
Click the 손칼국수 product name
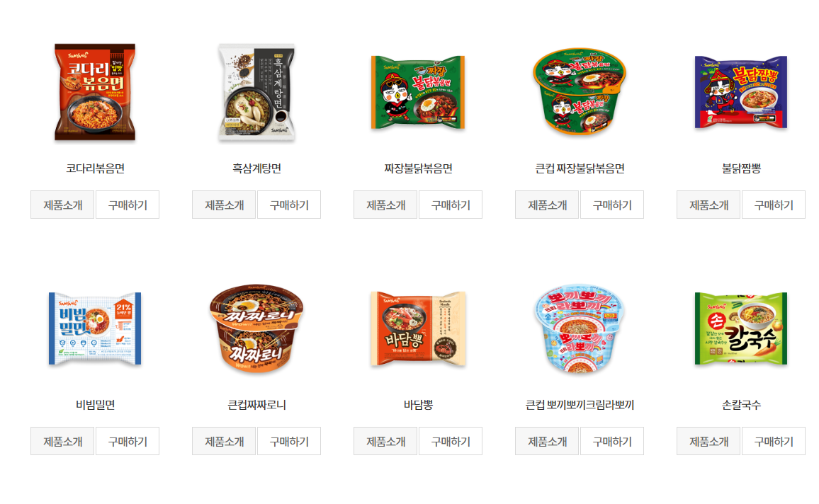pyautogui.click(x=741, y=405)
